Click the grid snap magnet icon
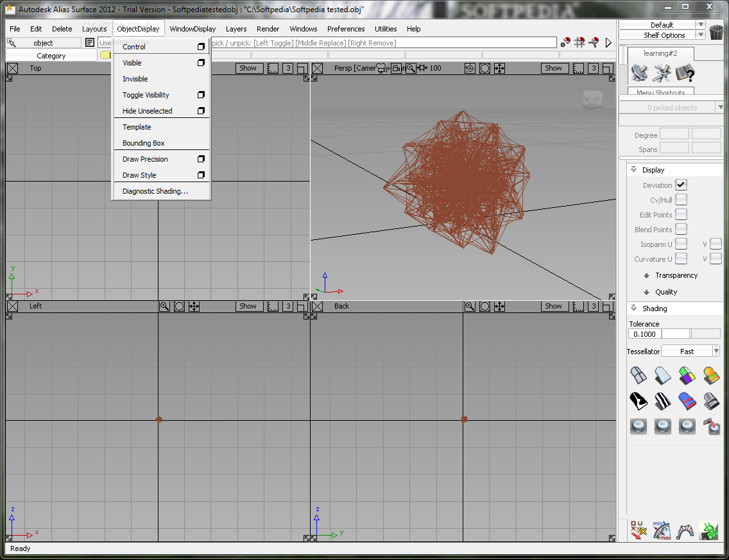This screenshot has height=560, width=729. [x=579, y=42]
